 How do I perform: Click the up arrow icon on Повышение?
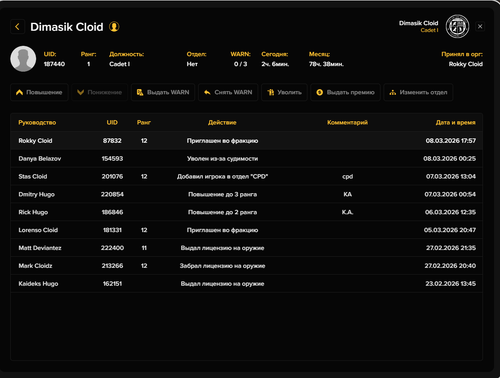point(19,92)
